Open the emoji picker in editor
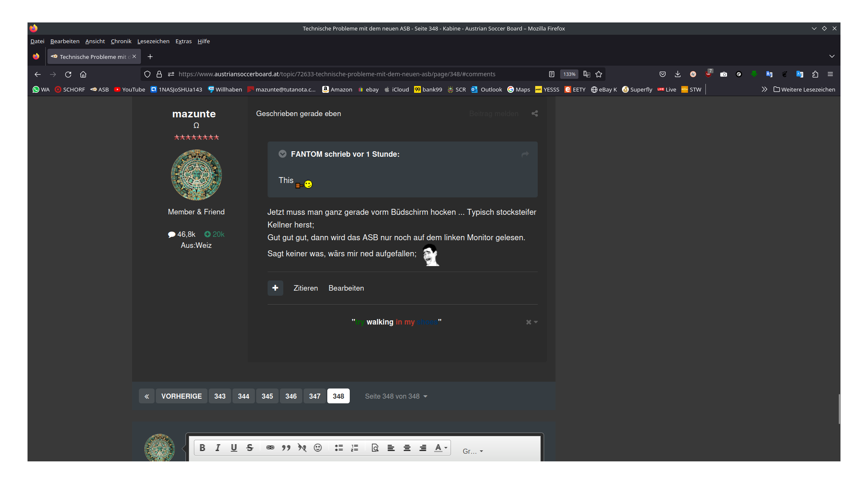This screenshot has width=868, height=494. [318, 448]
